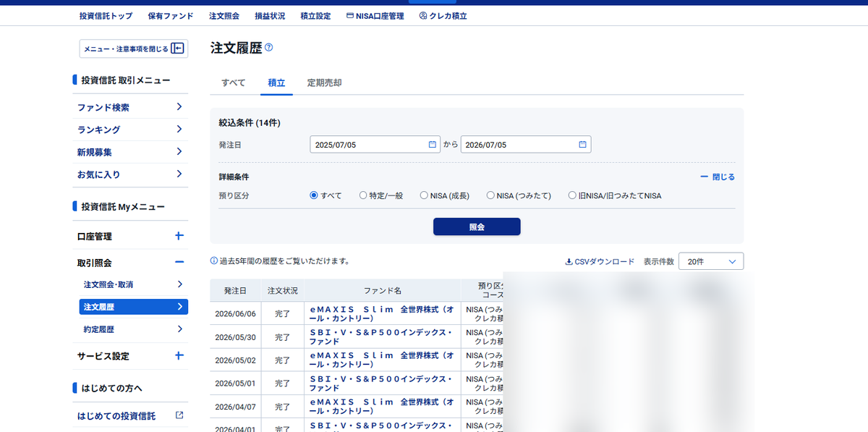Screen dimensions: 868x432
Task: Select the 特定/一般 radio option
Action: pos(363,195)
